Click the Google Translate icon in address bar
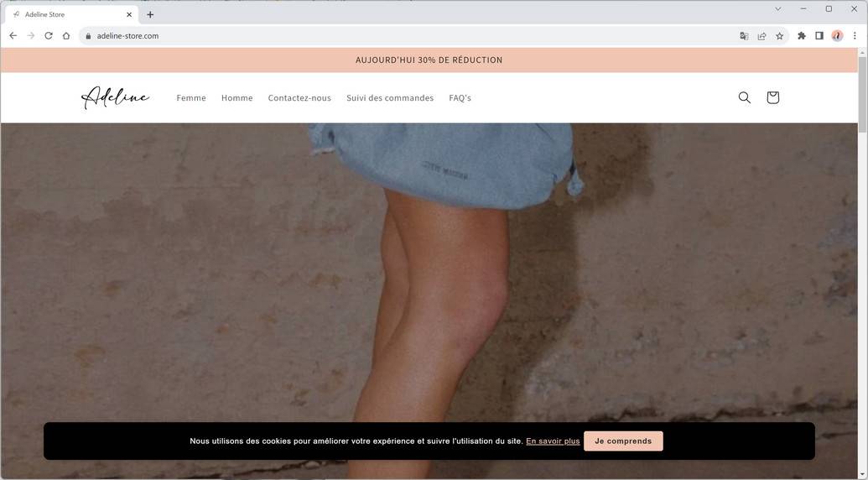Screen dimensions: 868x480 click(x=744, y=36)
